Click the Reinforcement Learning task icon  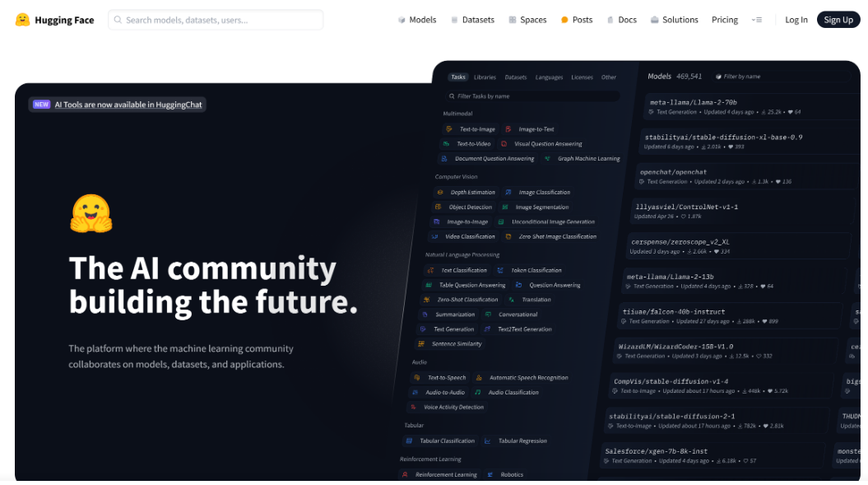tap(405, 474)
